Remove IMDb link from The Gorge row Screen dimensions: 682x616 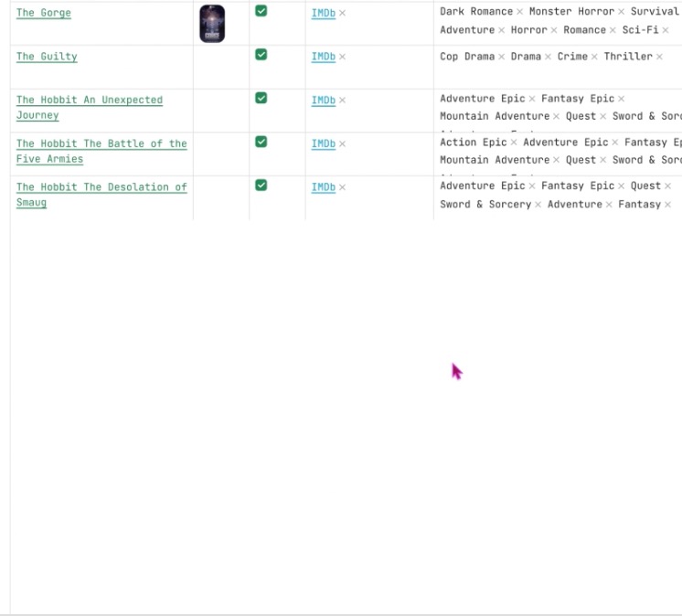pyautogui.click(x=343, y=14)
